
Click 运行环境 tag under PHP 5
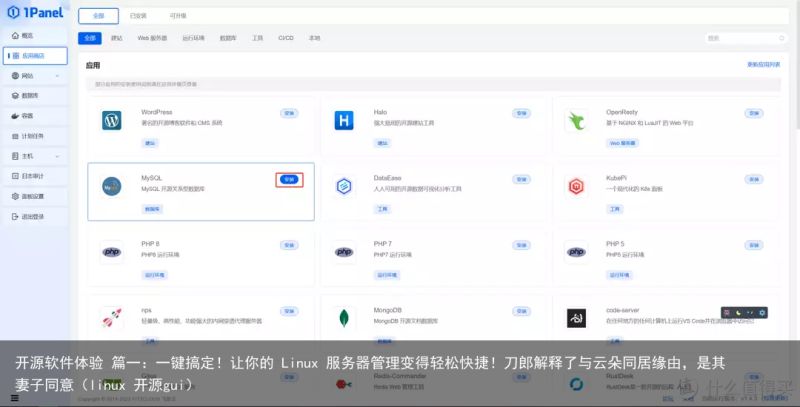pyautogui.click(x=619, y=275)
